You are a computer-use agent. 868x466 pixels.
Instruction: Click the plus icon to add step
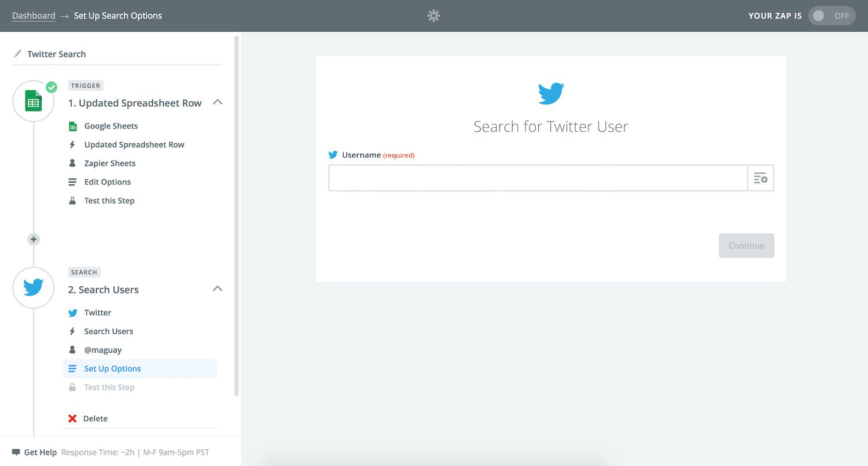click(x=34, y=239)
